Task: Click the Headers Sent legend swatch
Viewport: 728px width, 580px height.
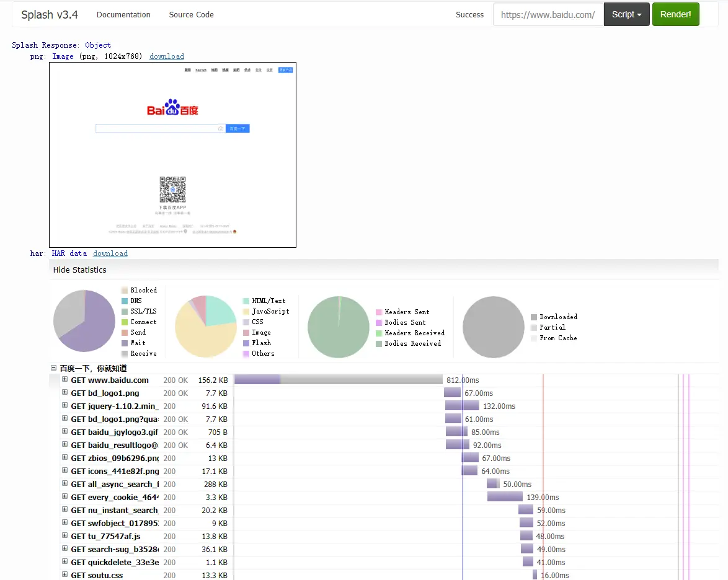Action: click(379, 312)
